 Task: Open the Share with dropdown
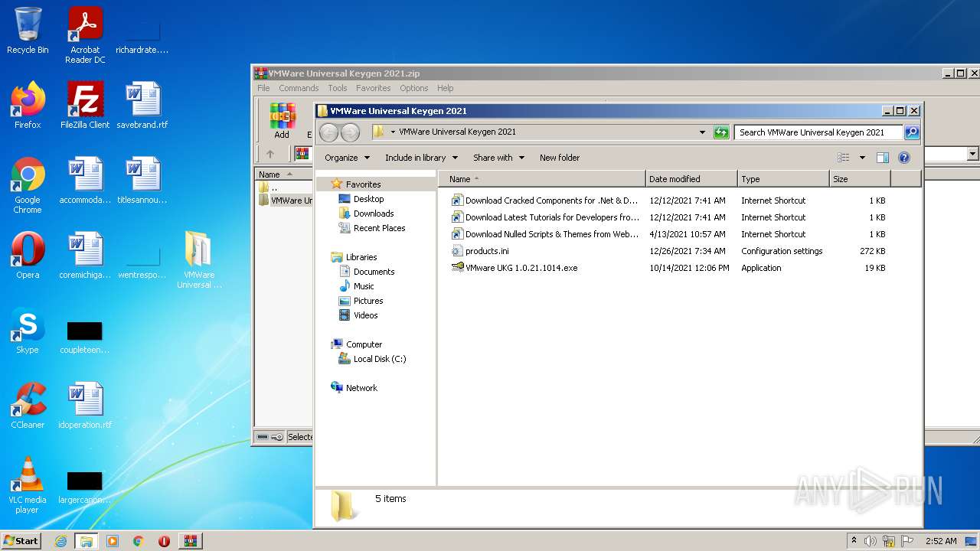pos(498,158)
